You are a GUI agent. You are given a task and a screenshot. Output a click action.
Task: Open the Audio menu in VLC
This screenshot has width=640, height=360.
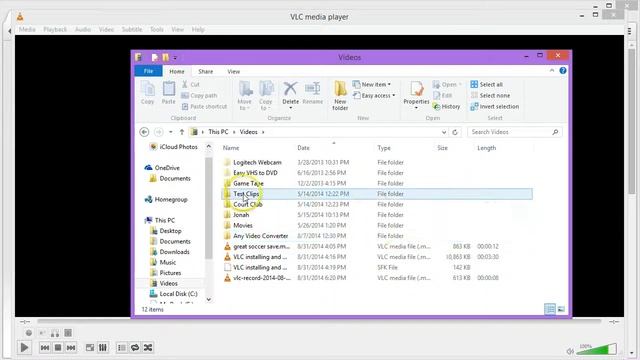point(83,29)
